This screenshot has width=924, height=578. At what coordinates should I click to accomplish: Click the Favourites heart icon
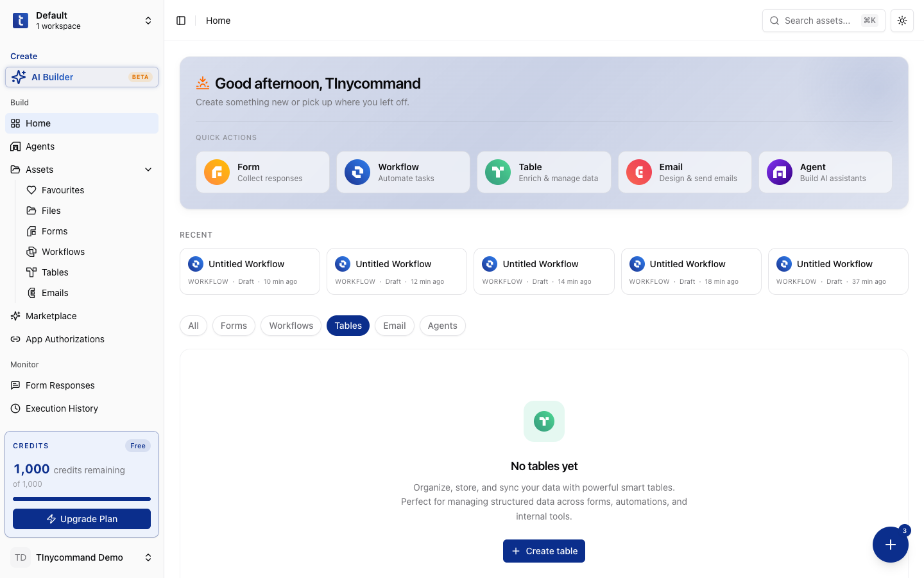point(31,190)
